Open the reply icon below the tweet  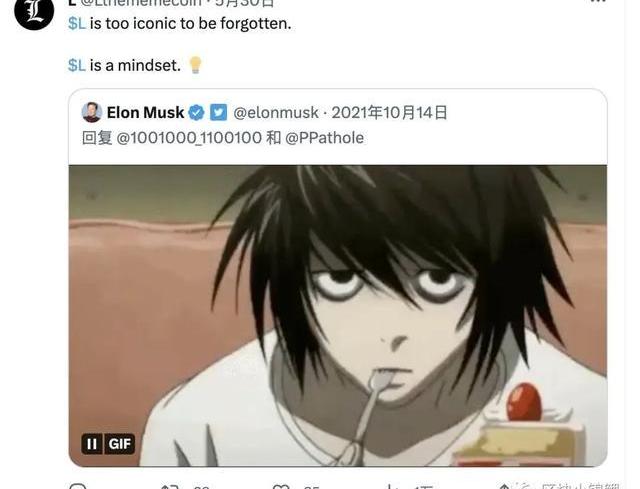78,486
